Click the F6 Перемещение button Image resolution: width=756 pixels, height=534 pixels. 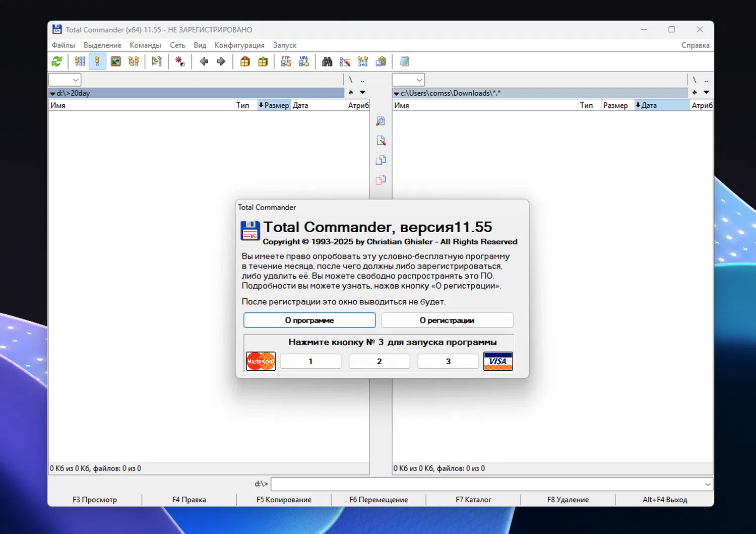[379, 500]
